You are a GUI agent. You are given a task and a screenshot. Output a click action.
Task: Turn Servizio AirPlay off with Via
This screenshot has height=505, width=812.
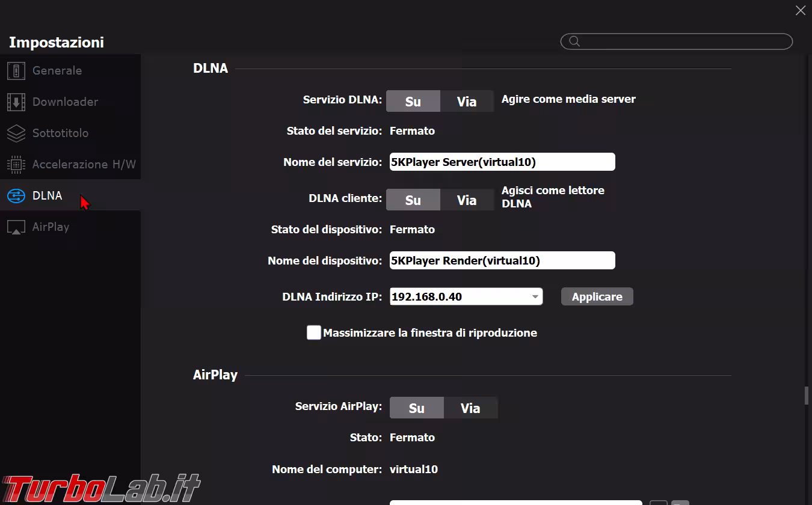[x=470, y=408]
